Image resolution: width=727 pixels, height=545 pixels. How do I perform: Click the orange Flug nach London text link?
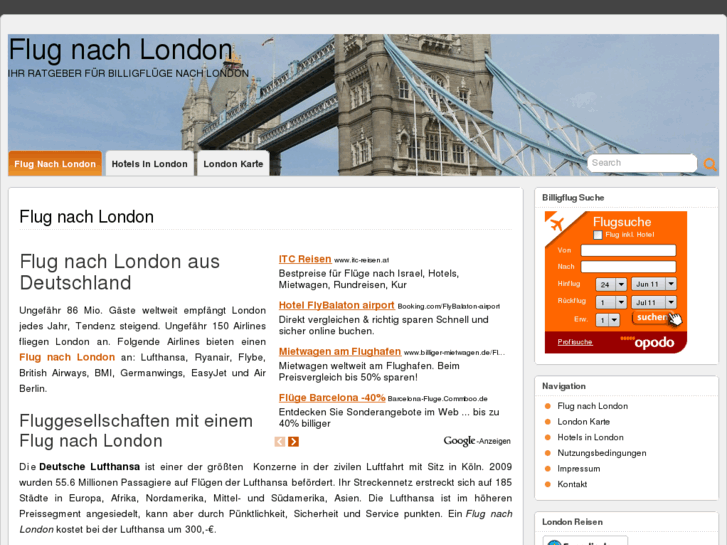coord(67,357)
